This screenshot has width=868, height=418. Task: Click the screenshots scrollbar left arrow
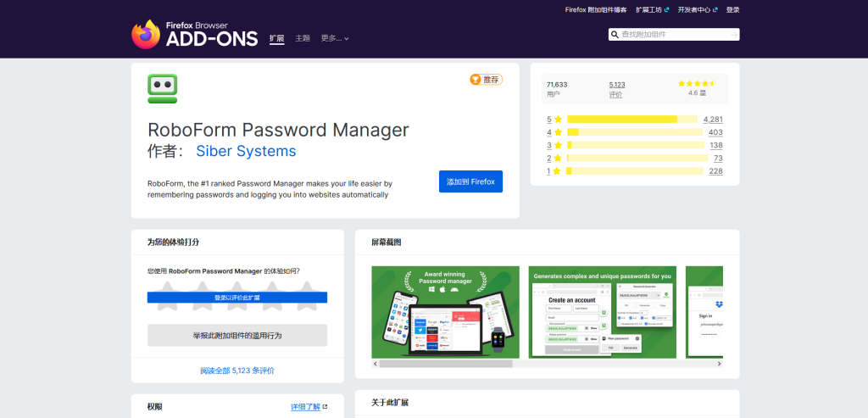(375, 364)
